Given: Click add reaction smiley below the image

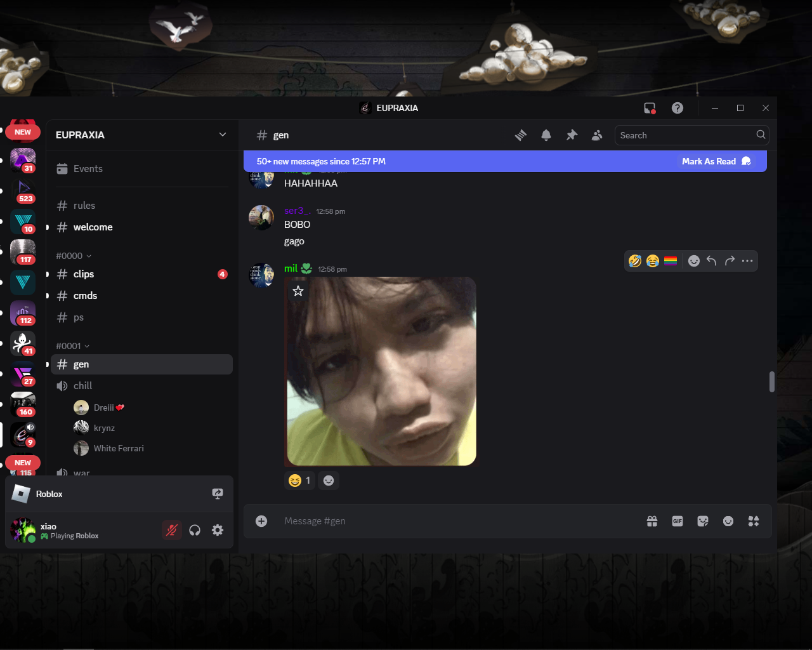Looking at the screenshot, I should [x=329, y=481].
